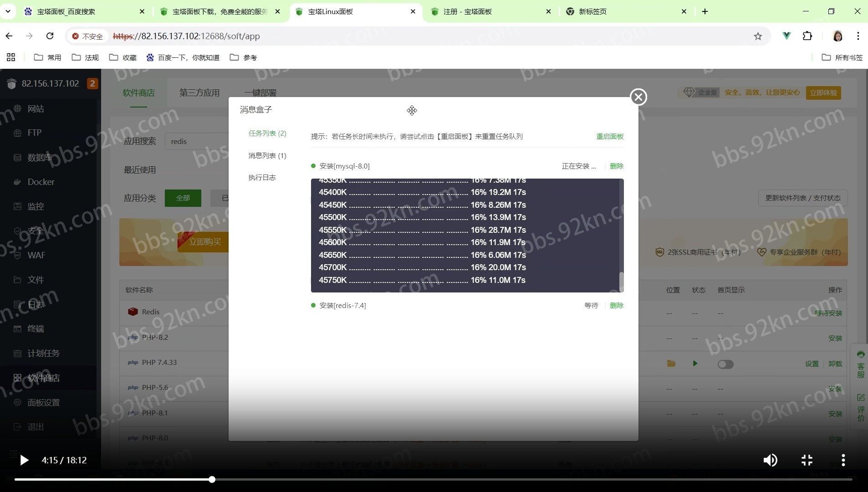The image size is (868, 492).
Task: Open the 参考 bookmarks folder
Action: [244, 57]
